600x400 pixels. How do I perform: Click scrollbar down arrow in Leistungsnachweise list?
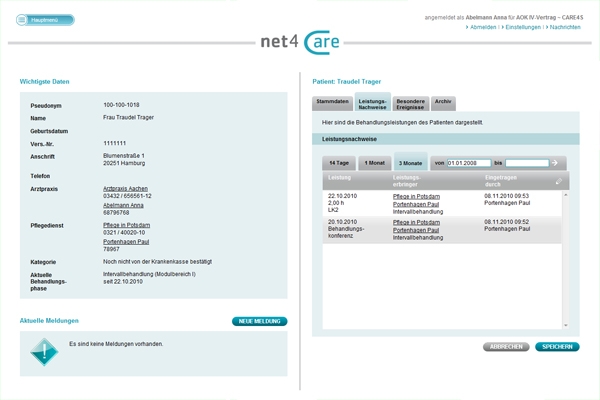pyautogui.click(x=566, y=325)
